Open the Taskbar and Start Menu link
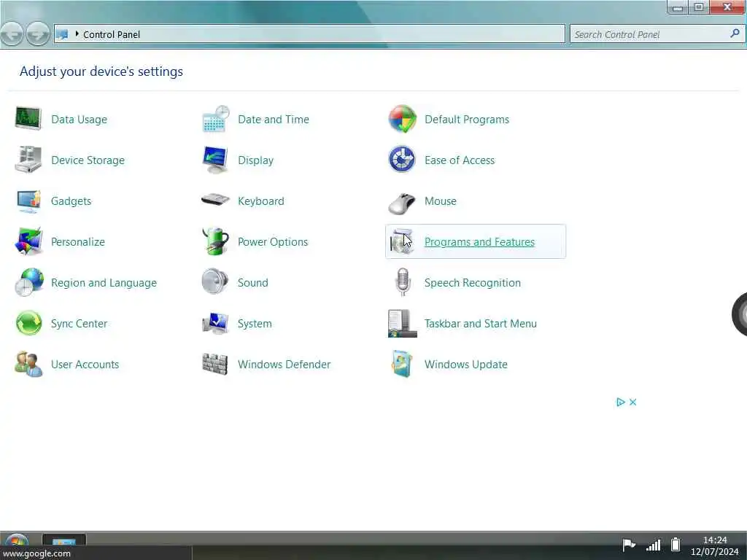Screen dimensions: 747x560 click(481, 324)
